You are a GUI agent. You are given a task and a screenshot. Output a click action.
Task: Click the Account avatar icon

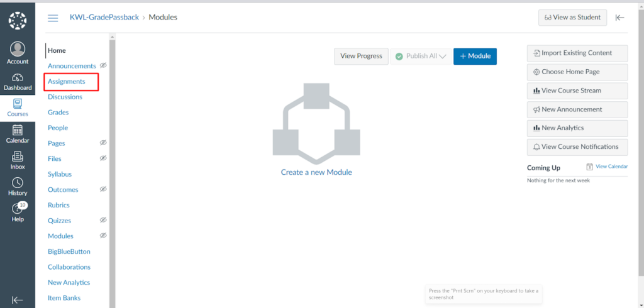(x=18, y=50)
